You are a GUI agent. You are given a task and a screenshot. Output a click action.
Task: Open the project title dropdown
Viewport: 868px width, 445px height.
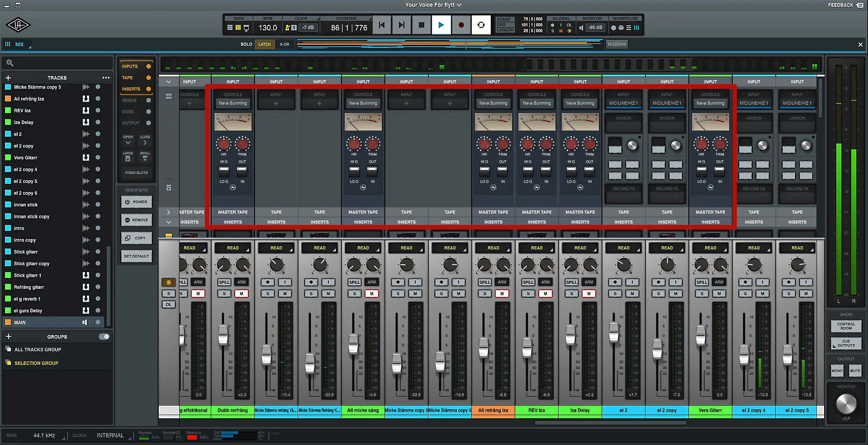433,5
